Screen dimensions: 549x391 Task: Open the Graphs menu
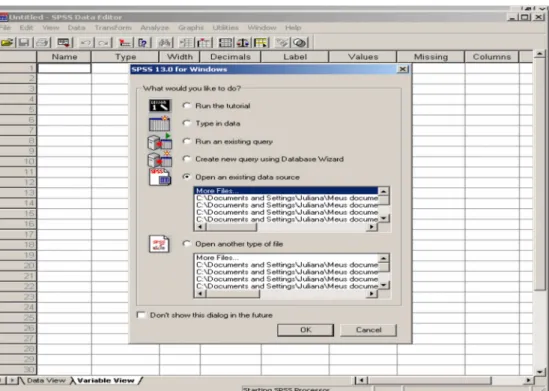click(191, 27)
